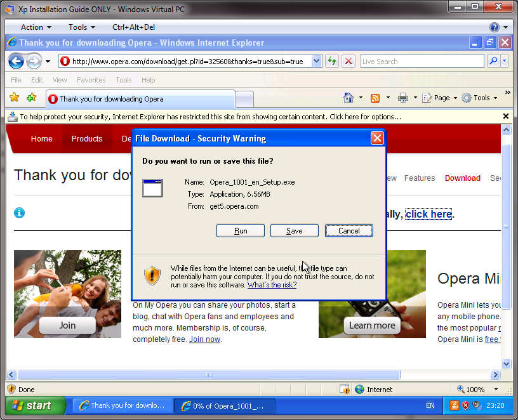The height and width of the screenshot is (420, 518).
Task: Click the Refresh button beside address bar
Action: pyautogui.click(x=331, y=62)
